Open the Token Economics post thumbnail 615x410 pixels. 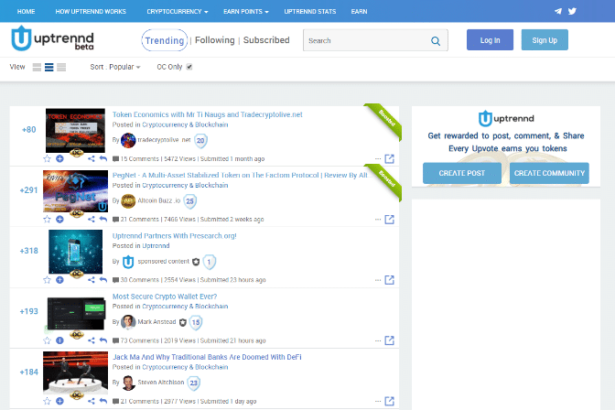coord(75,131)
